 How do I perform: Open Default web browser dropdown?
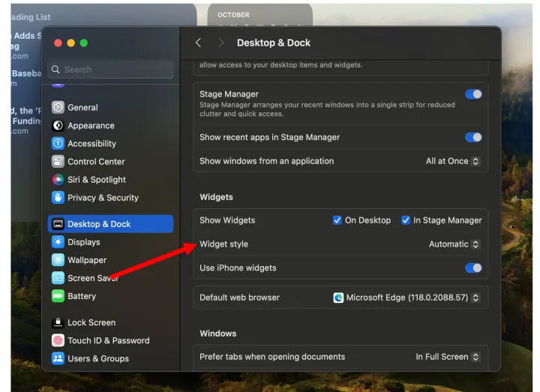[406, 298]
